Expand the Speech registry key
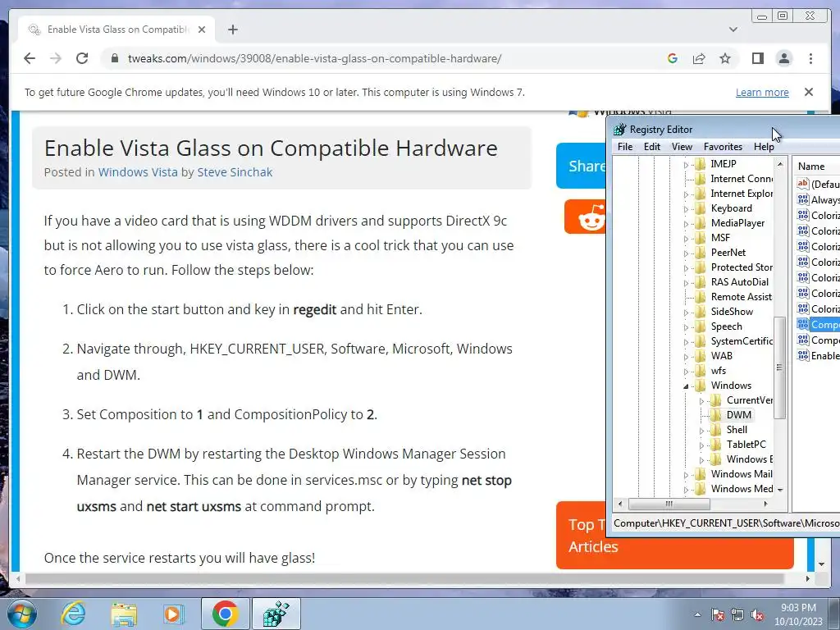Viewport: 840px width, 630px height. [x=687, y=327]
